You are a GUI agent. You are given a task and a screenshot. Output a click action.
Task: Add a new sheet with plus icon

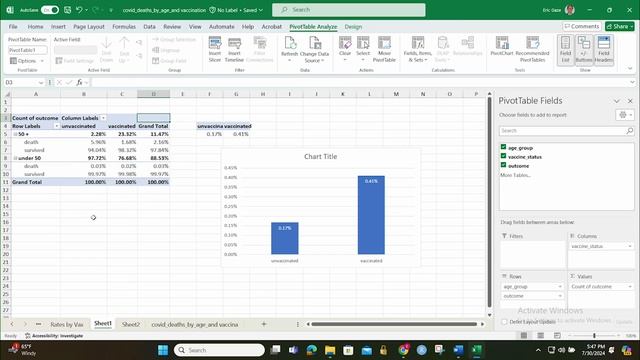[x=264, y=324]
